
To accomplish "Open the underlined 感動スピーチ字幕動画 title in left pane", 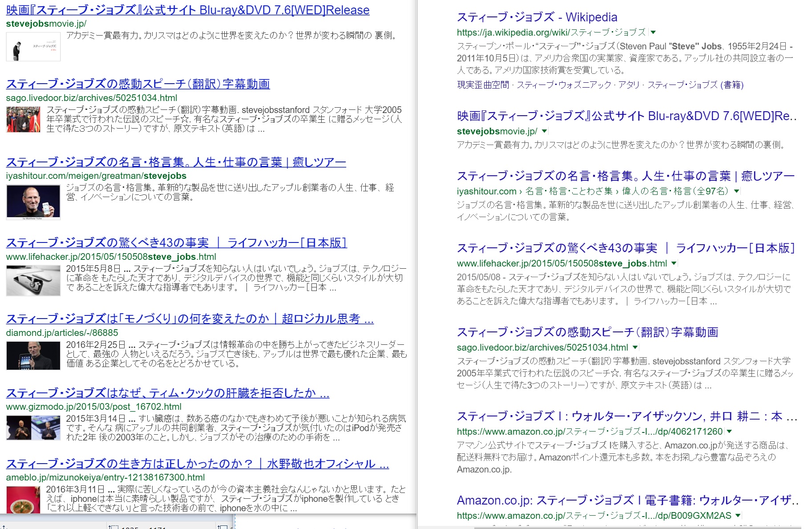I will (138, 84).
